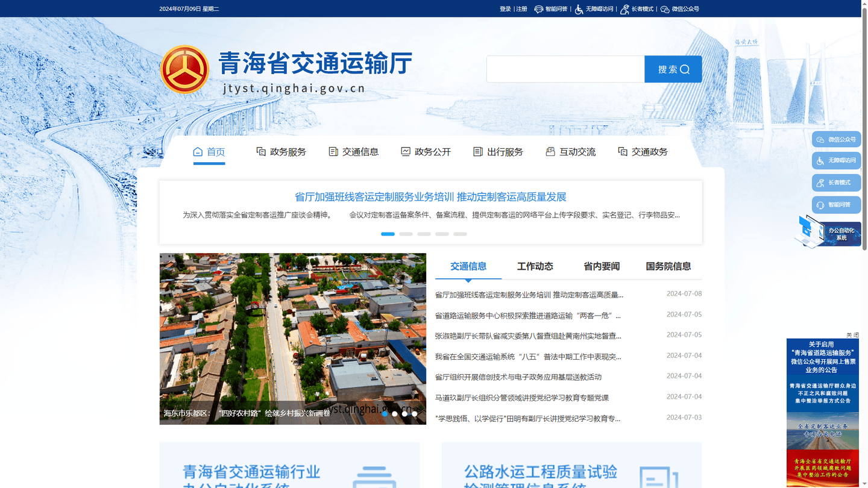Image resolution: width=868 pixels, height=488 pixels.
Task: Open first news item dated 2024-07-08 in list
Action: click(529, 295)
